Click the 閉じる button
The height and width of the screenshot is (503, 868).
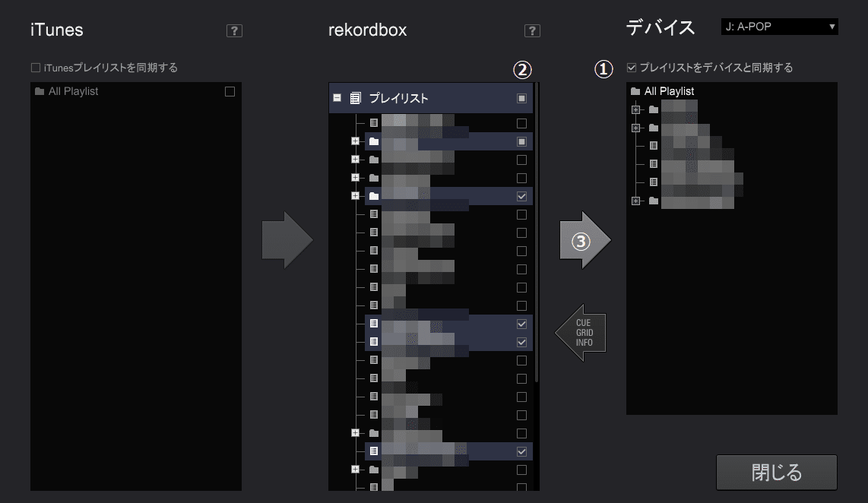point(777,473)
